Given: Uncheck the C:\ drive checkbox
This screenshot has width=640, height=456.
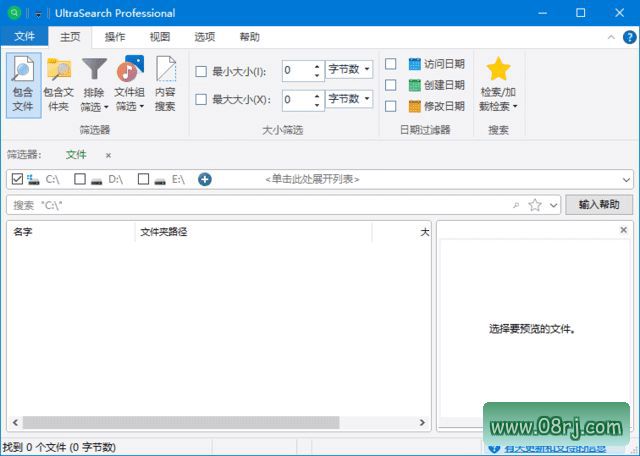Looking at the screenshot, I should [x=17, y=179].
